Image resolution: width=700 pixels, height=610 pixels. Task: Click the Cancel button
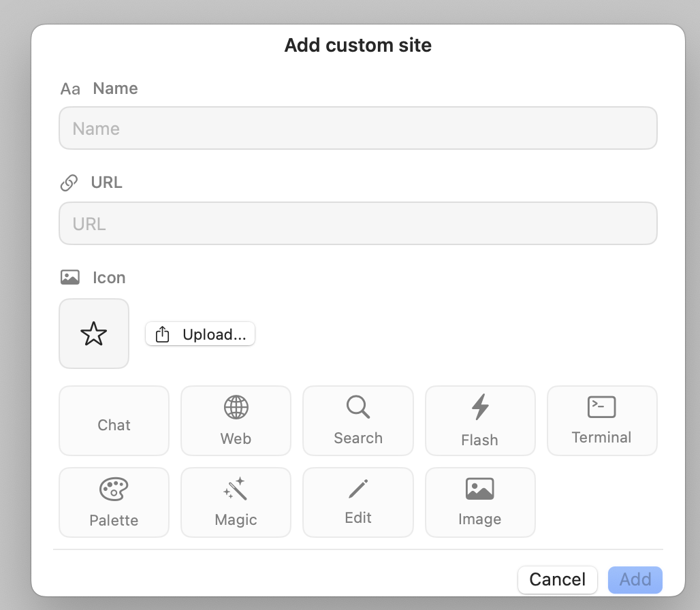[x=557, y=579]
